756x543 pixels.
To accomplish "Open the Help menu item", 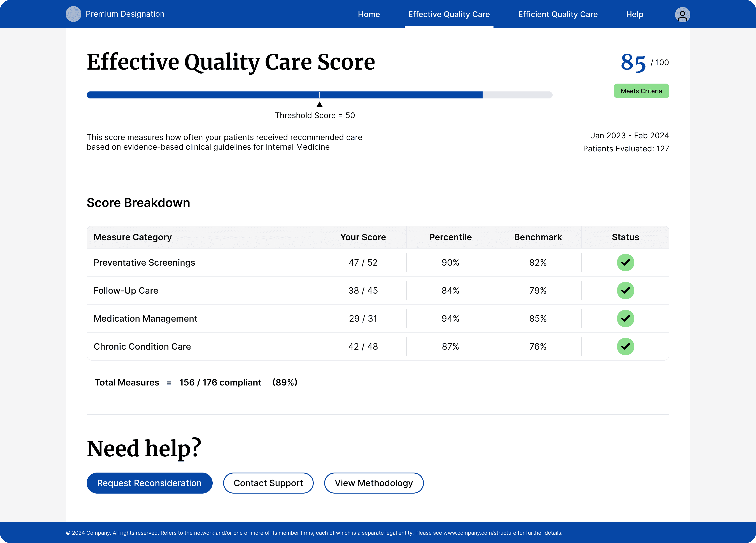I will (x=634, y=14).
